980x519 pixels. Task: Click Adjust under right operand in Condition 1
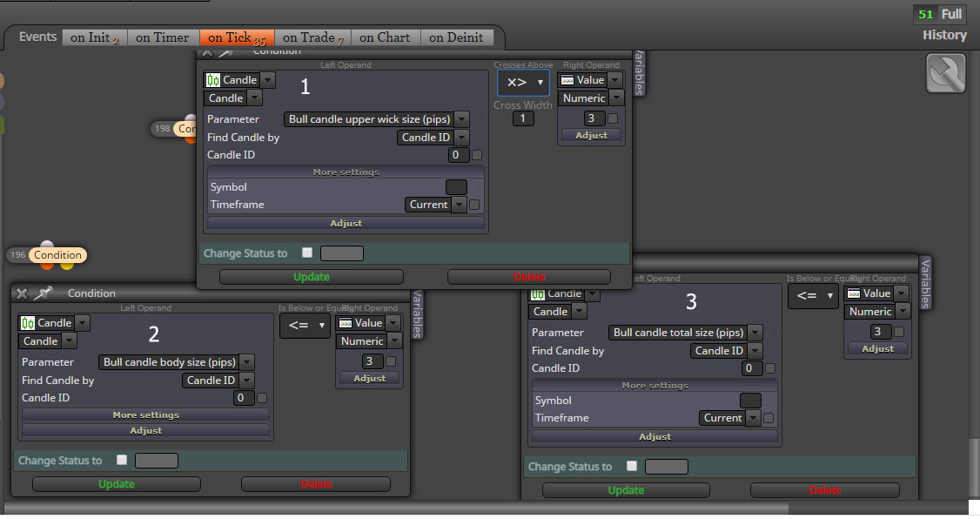(591, 135)
